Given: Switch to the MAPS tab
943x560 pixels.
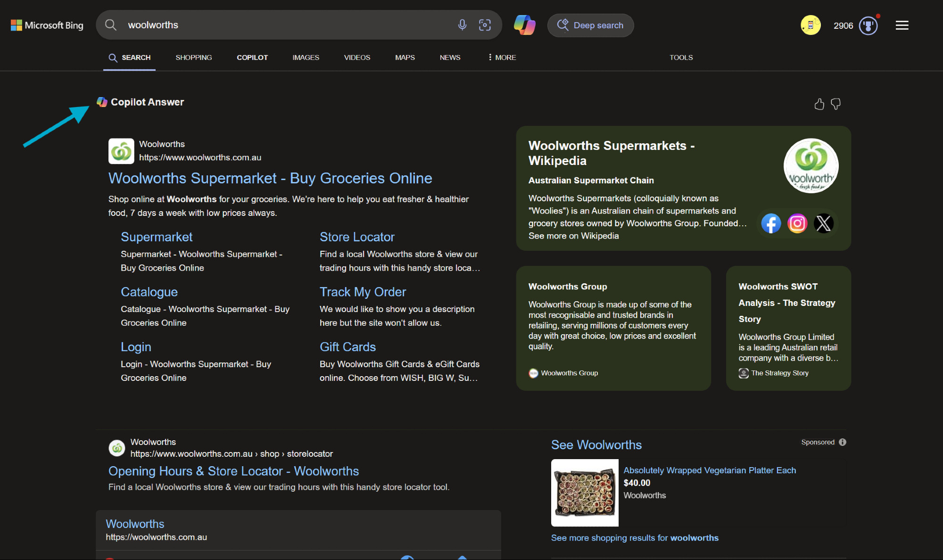Looking at the screenshot, I should (405, 58).
